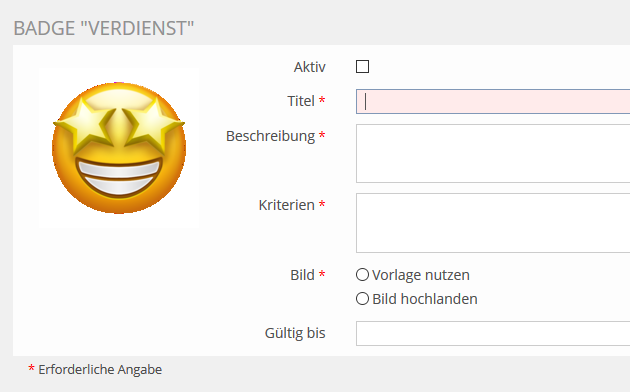Click the red asterisk beside Titel

(x=322, y=100)
